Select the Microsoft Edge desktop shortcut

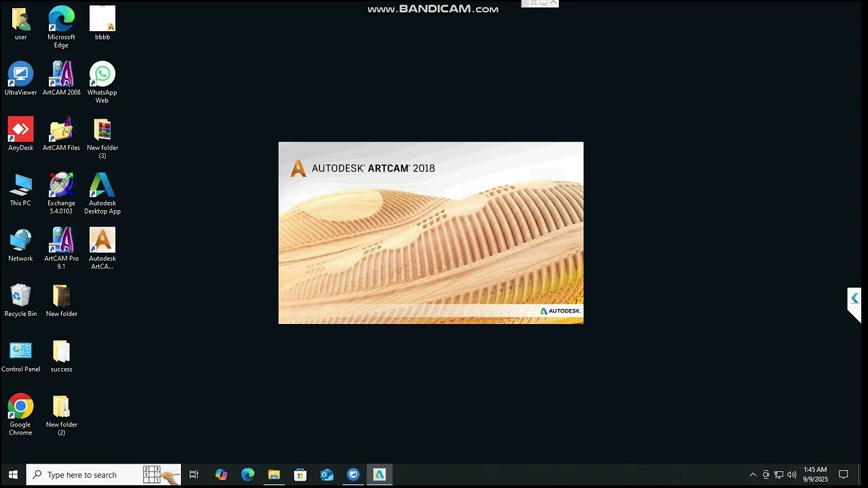tap(61, 27)
